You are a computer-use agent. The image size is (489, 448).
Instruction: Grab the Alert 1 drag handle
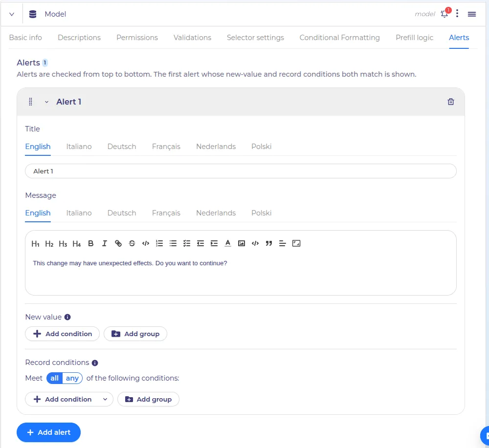pyautogui.click(x=30, y=102)
